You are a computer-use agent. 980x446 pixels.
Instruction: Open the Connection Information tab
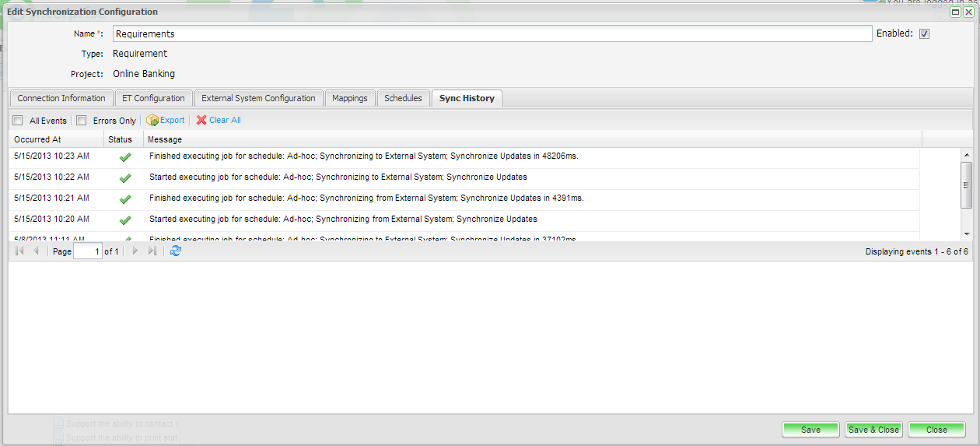tap(61, 98)
